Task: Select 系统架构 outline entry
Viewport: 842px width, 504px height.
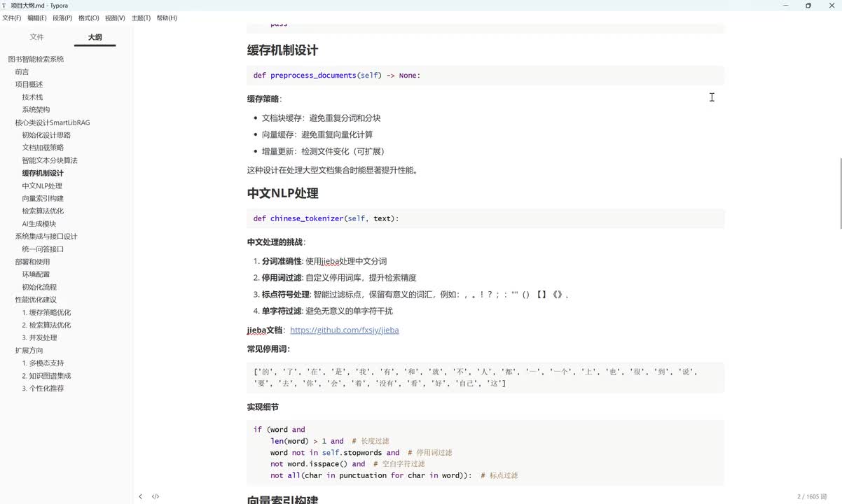Action: point(36,109)
